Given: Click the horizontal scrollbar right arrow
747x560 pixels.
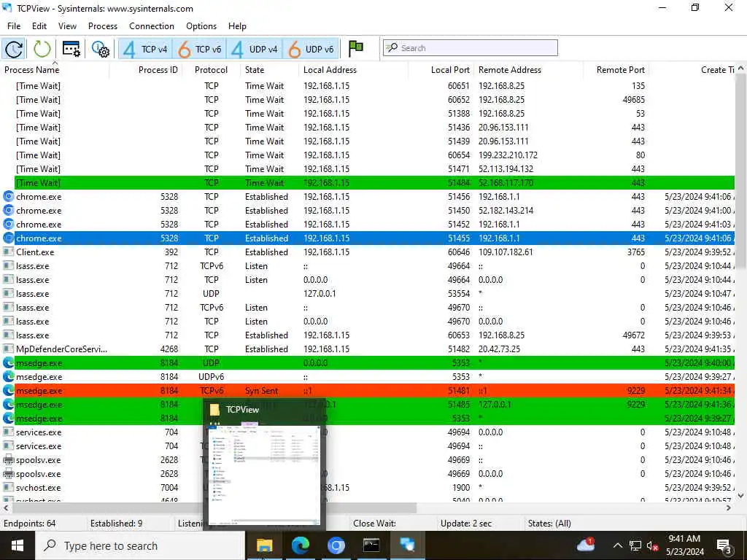Looking at the screenshot, I should [x=729, y=508].
